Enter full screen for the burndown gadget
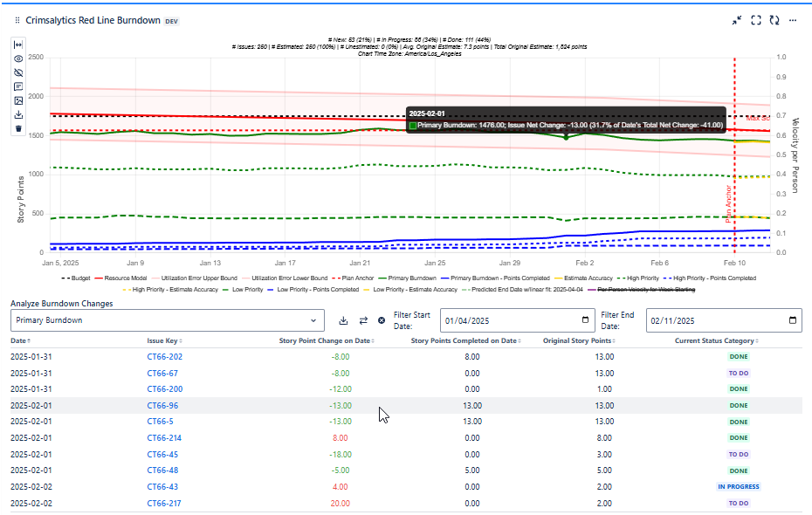 756,20
